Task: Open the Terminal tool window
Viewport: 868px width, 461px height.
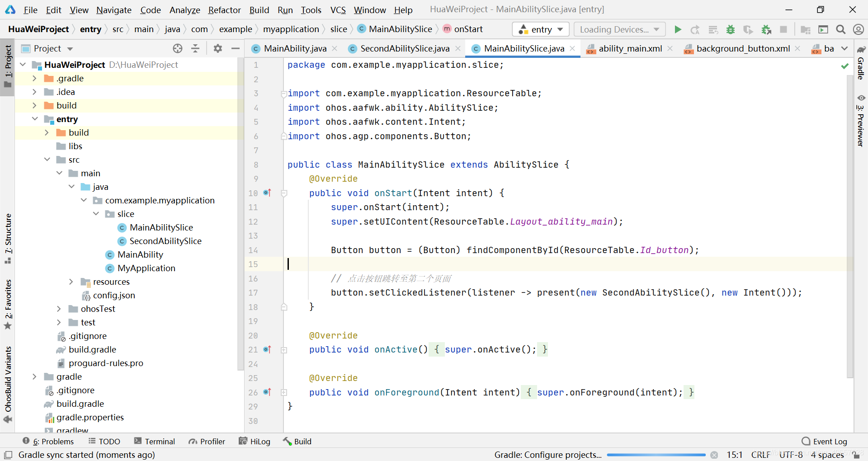Action: pos(155,442)
